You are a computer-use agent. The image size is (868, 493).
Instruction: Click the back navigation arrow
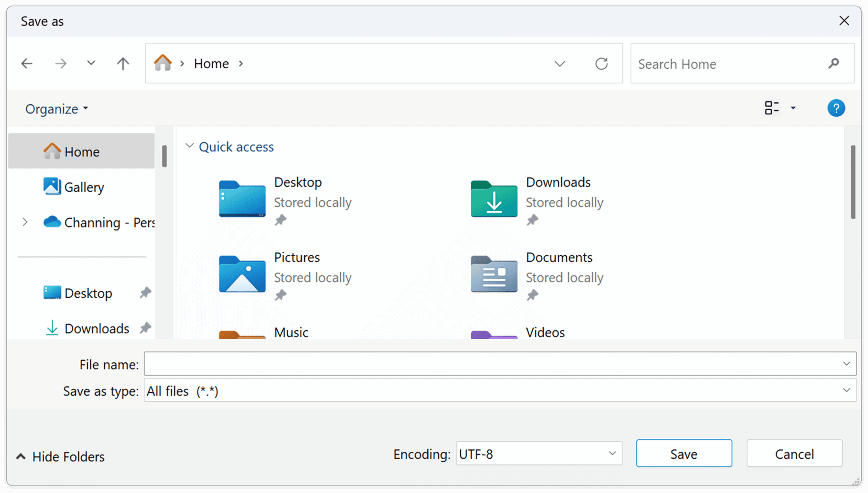click(27, 63)
